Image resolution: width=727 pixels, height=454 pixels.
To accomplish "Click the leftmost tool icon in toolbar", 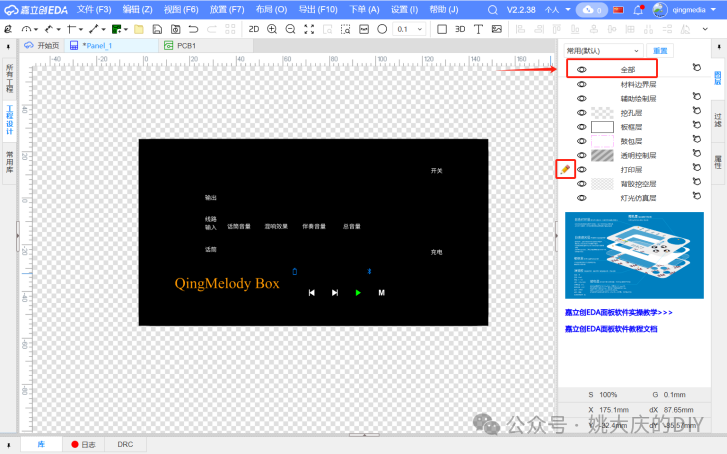I will pos(8,29).
